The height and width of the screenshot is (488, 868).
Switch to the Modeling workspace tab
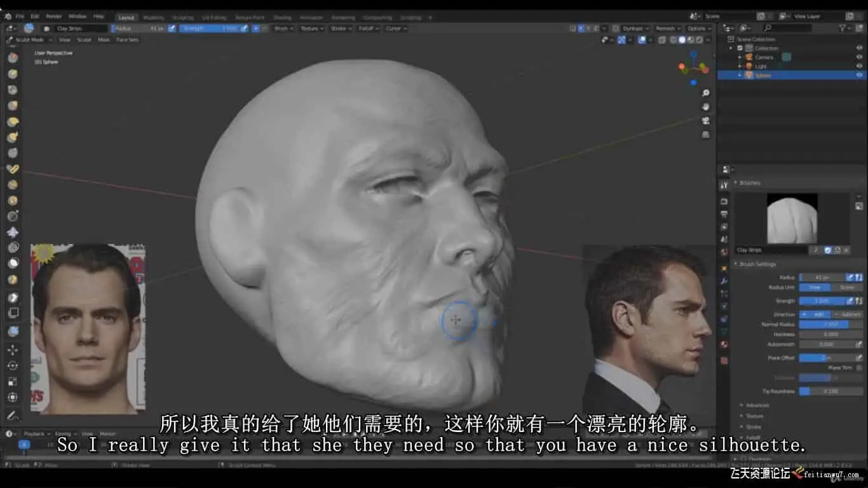click(153, 17)
